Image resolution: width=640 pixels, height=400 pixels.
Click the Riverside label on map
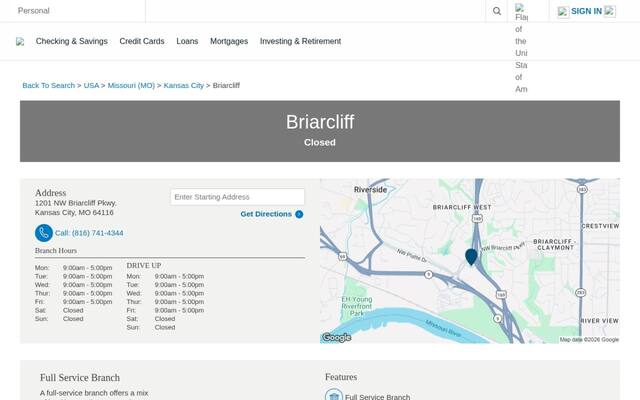tap(370, 190)
